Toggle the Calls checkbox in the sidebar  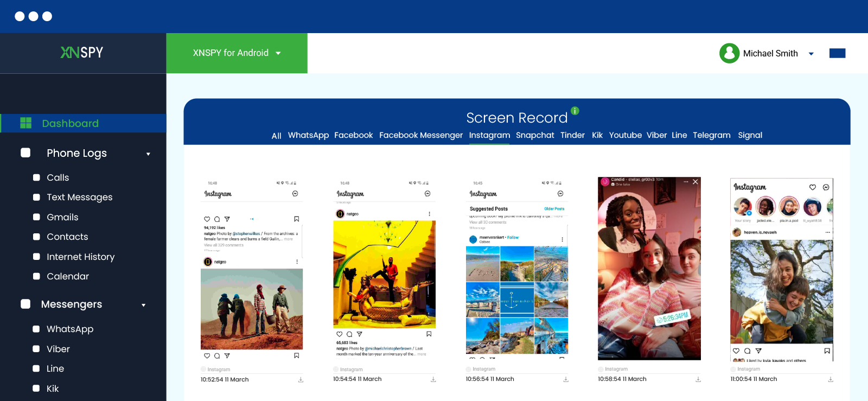[36, 177]
